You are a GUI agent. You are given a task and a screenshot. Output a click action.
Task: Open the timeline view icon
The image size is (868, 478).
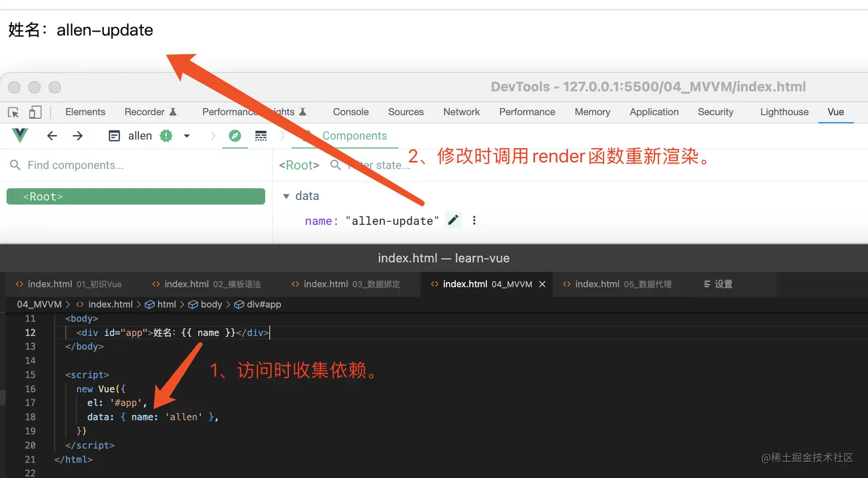tap(261, 136)
